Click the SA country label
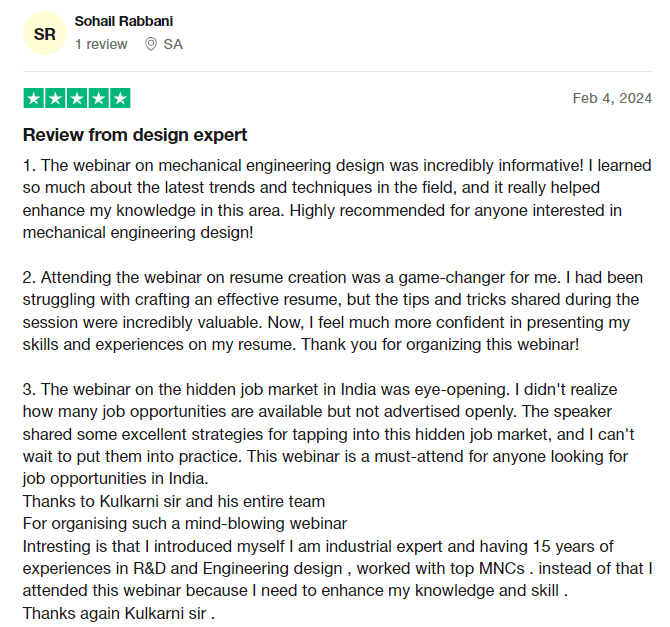670x627 pixels. [x=173, y=44]
